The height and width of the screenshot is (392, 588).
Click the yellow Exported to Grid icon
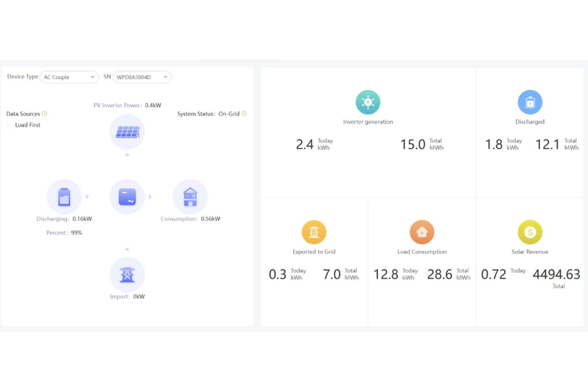tap(314, 232)
